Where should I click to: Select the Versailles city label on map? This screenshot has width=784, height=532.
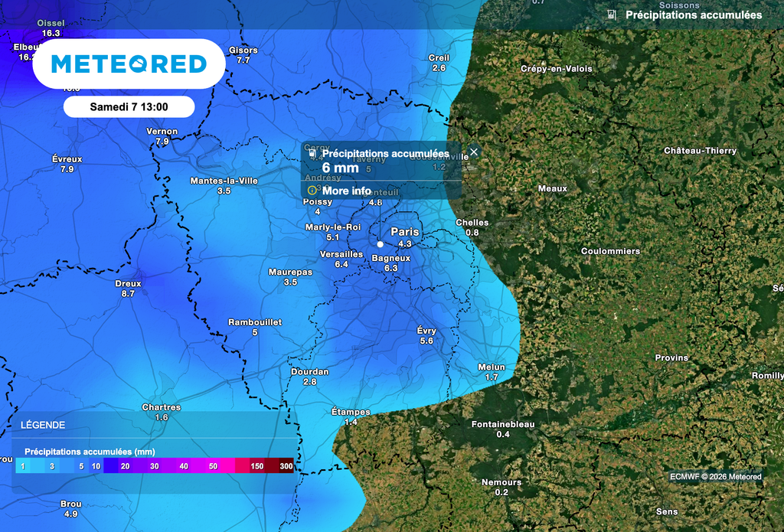click(341, 254)
